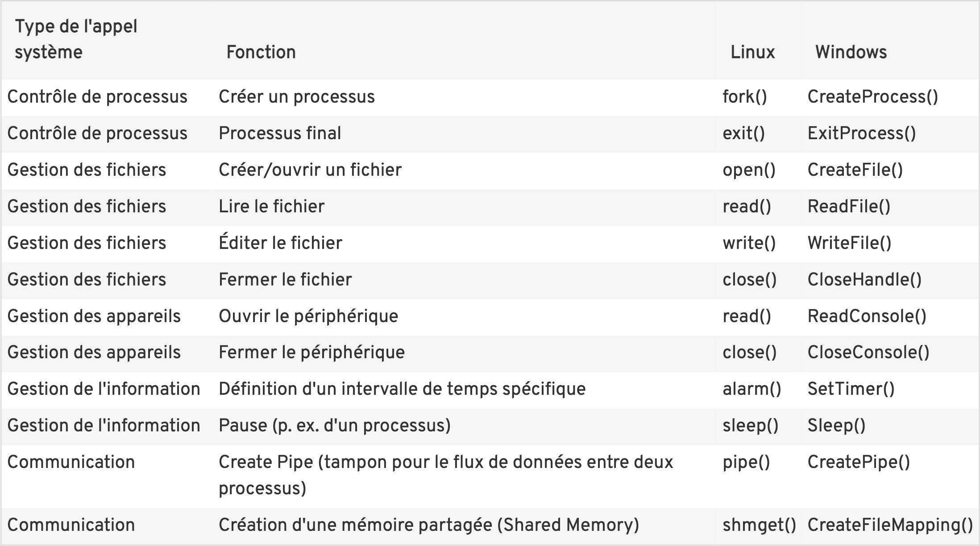Click the CreatePipe() cell
The width and height of the screenshot is (980, 546).
859,462
